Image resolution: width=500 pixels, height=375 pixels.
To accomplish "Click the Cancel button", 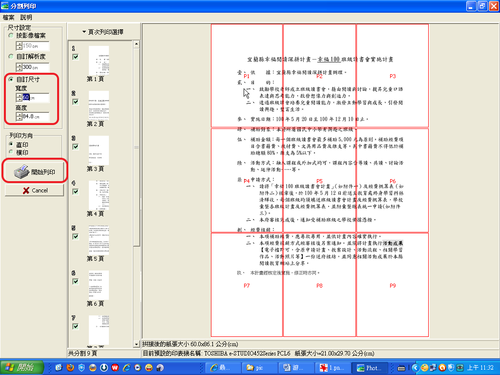I will (34, 190).
